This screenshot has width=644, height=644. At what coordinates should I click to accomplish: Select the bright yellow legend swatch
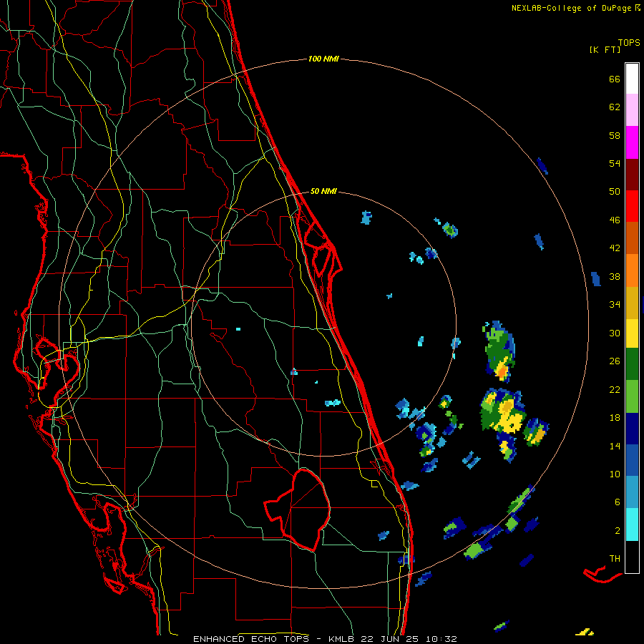click(632, 333)
